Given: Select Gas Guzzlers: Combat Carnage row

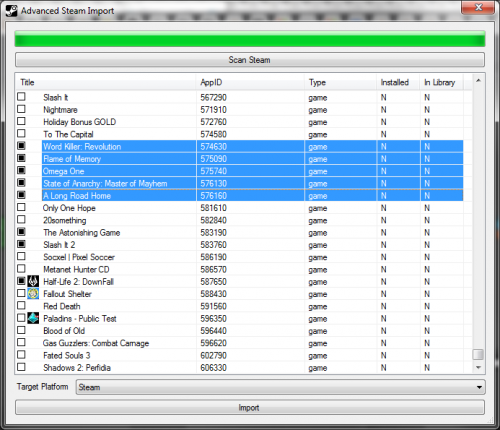Looking at the screenshot, I should click(240, 343).
